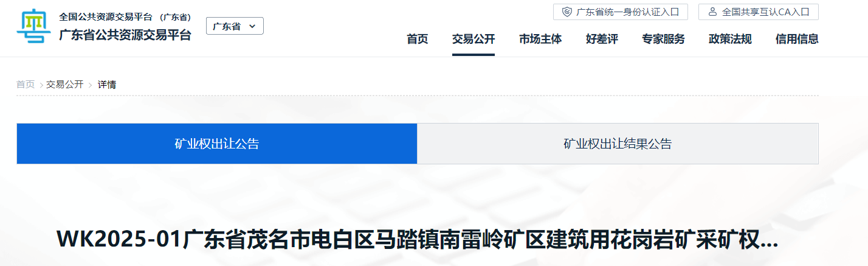Click the 粤 platform logo icon
Image resolution: width=868 pixels, height=266 pixels.
point(33,26)
